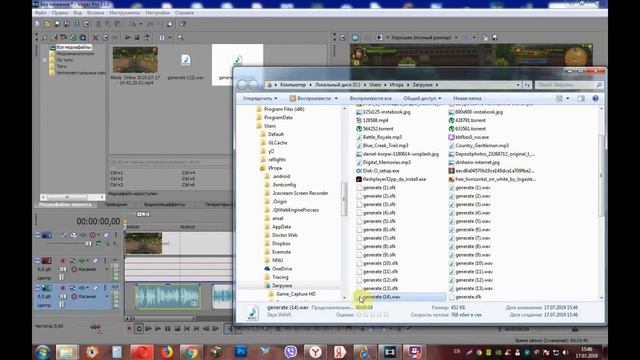Switch to the Проводник tab

click(x=116, y=204)
